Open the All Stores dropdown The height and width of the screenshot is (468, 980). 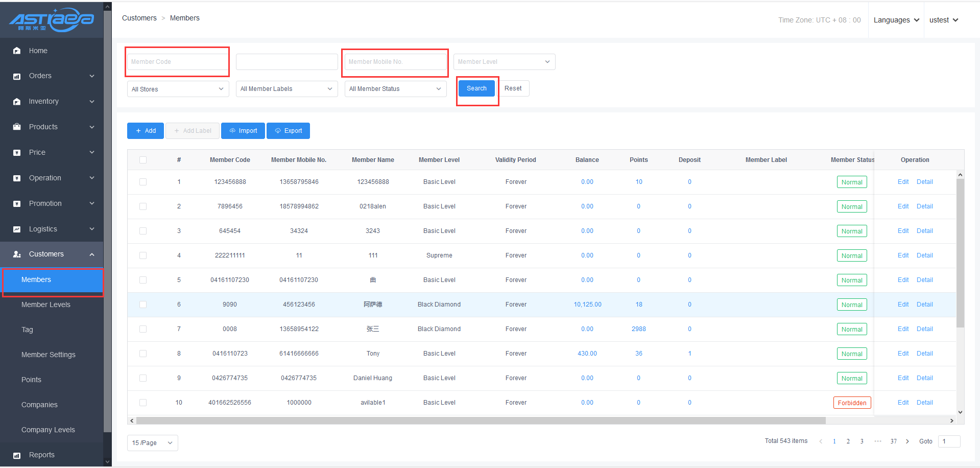178,89
